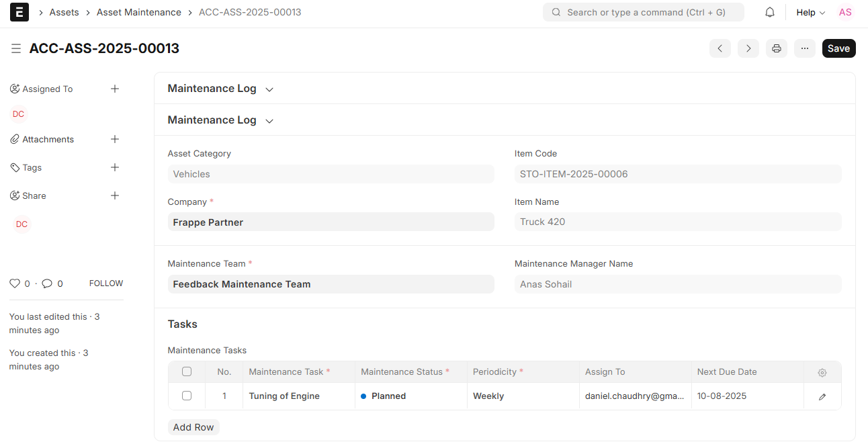Screen dimensions: 868x446
Task: Open the Help dropdown menu
Action: 810,12
